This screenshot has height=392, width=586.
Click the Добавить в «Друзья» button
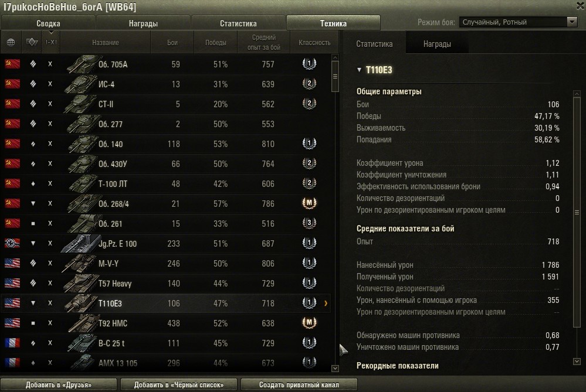[58, 385]
